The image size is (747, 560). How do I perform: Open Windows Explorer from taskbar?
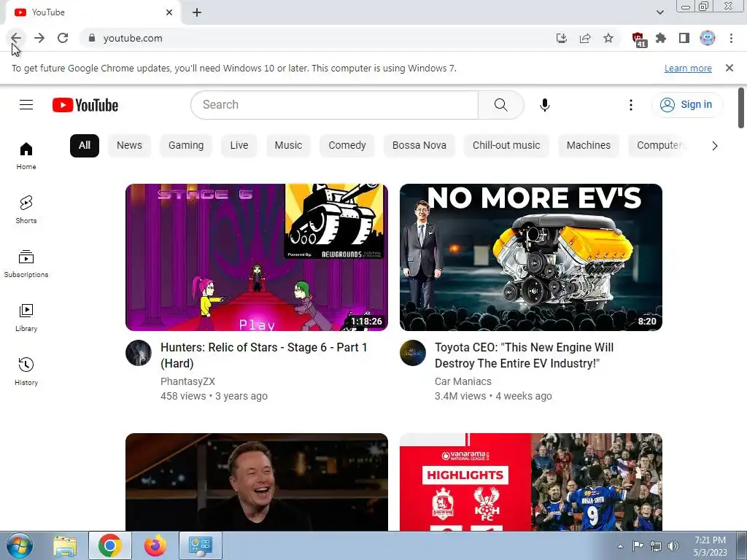(65, 545)
